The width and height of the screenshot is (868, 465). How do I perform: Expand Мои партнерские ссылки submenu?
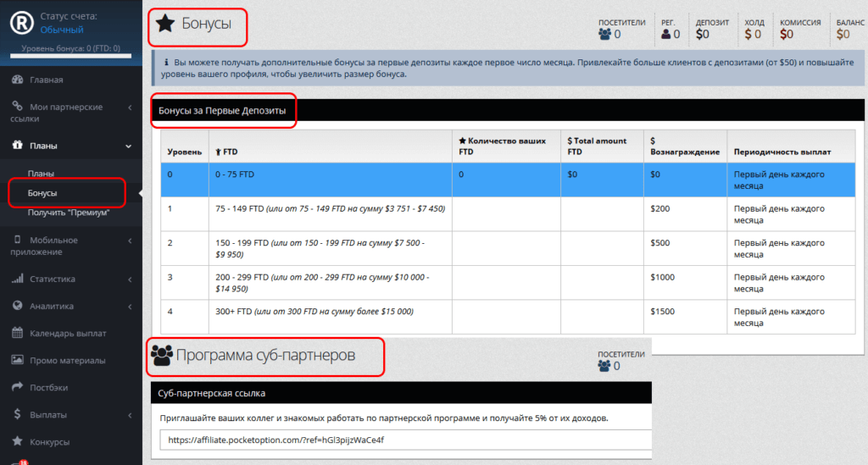(130, 108)
